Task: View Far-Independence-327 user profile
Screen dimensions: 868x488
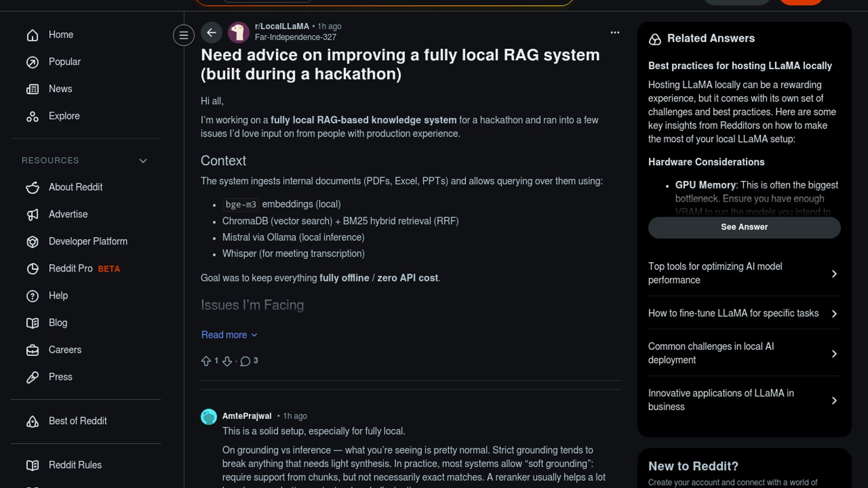Action: click(x=295, y=37)
